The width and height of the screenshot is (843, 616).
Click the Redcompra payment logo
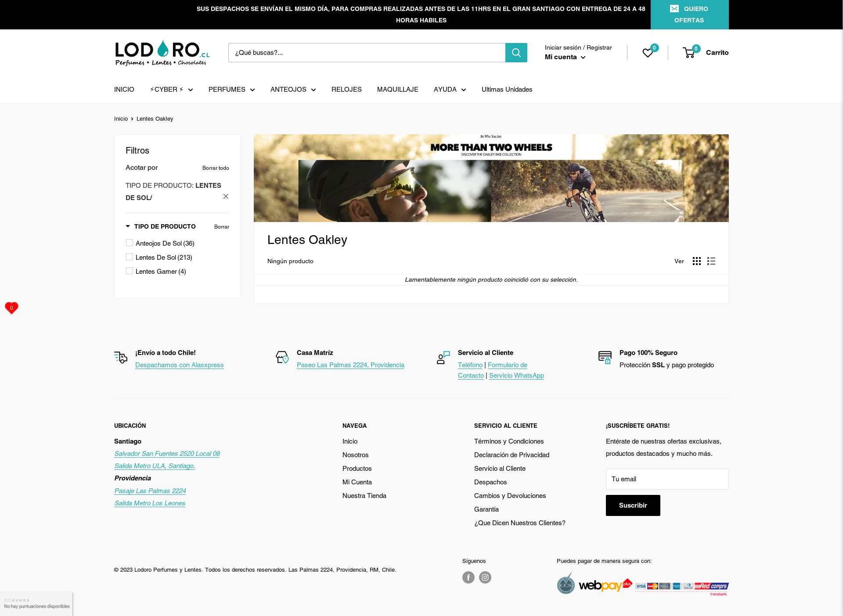[711, 587]
